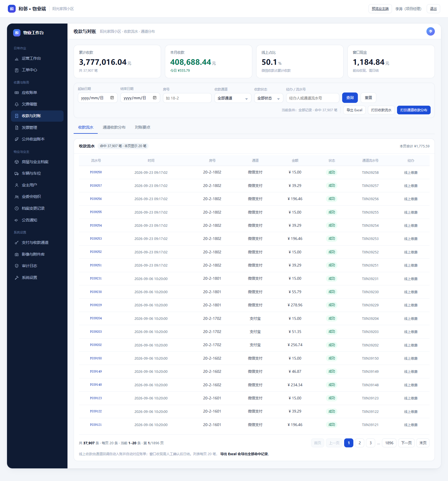Switch to the 通道收款分布 tab
This screenshot has width=448, height=481.
pyautogui.click(x=114, y=127)
